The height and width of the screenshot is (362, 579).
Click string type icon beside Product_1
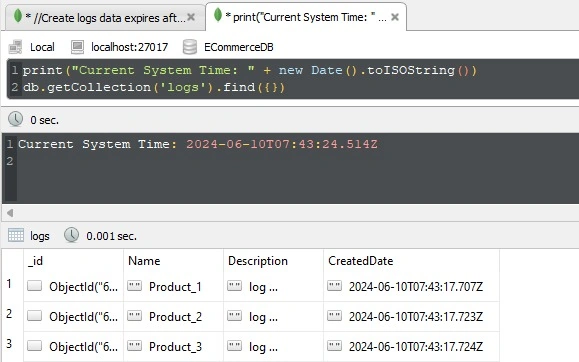coord(134,286)
